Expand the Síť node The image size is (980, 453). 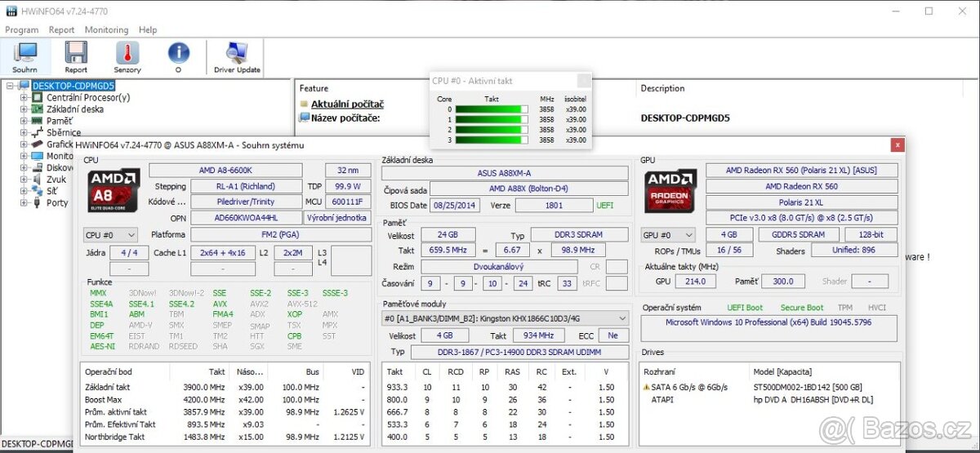tap(24, 191)
